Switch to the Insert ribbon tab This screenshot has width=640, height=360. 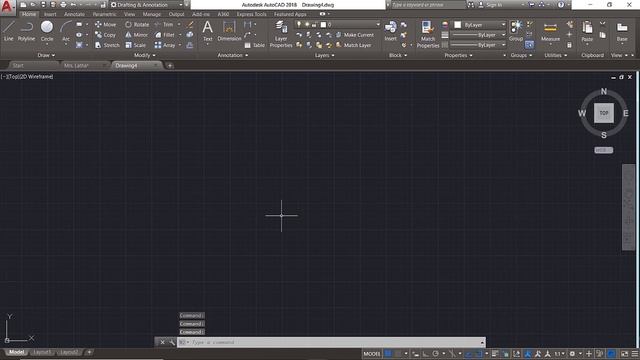click(x=50, y=14)
